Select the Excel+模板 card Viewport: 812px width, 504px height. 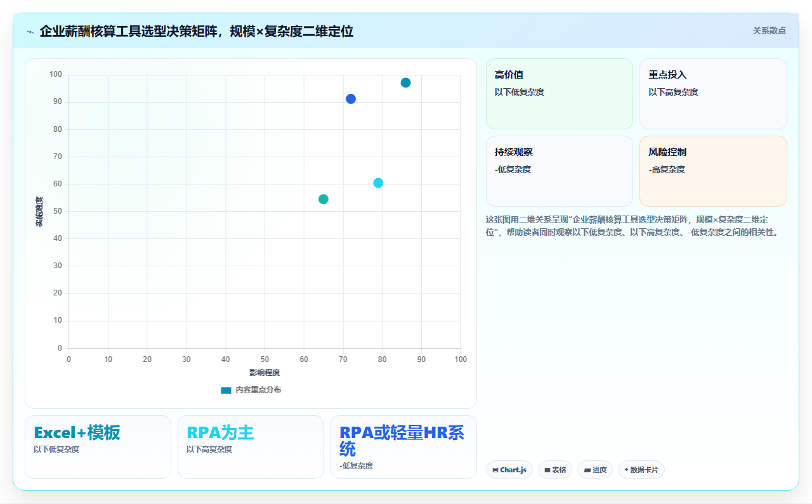pos(98,447)
